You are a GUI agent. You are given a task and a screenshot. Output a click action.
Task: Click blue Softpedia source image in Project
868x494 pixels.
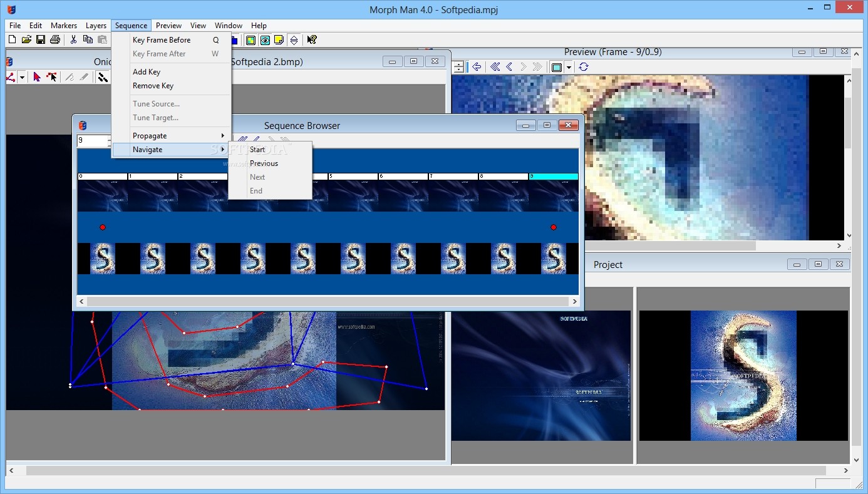[x=541, y=376]
